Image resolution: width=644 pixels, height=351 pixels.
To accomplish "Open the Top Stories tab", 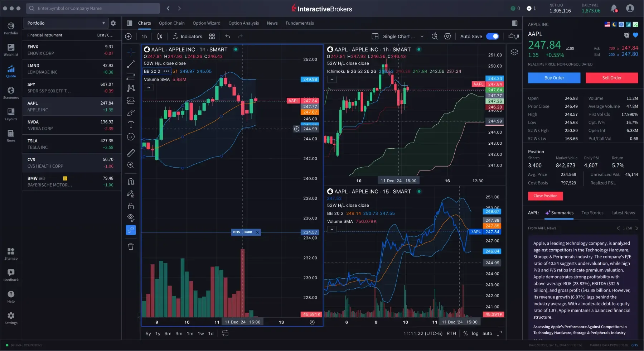I will coord(592,212).
